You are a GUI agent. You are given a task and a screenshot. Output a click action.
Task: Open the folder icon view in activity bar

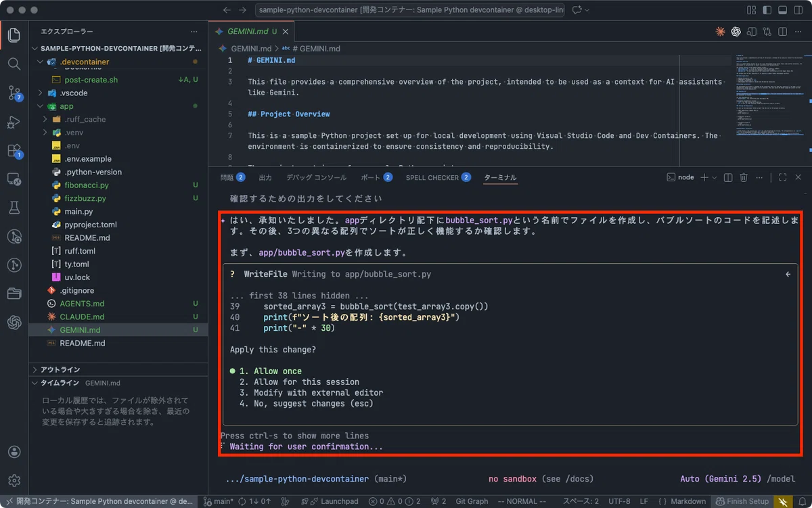click(x=14, y=294)
